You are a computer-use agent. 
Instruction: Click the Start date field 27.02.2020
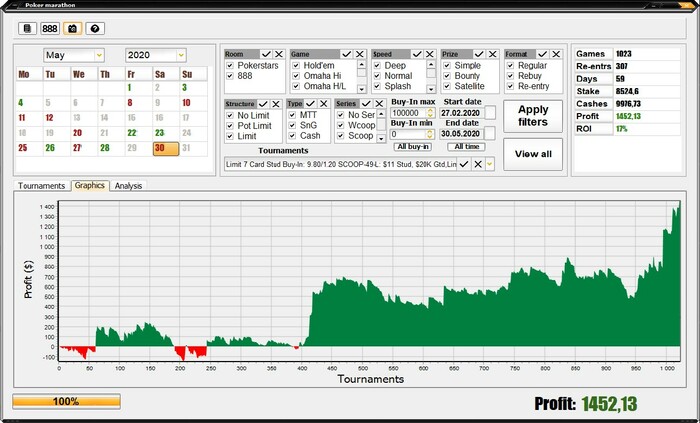(x=462, y=113)
